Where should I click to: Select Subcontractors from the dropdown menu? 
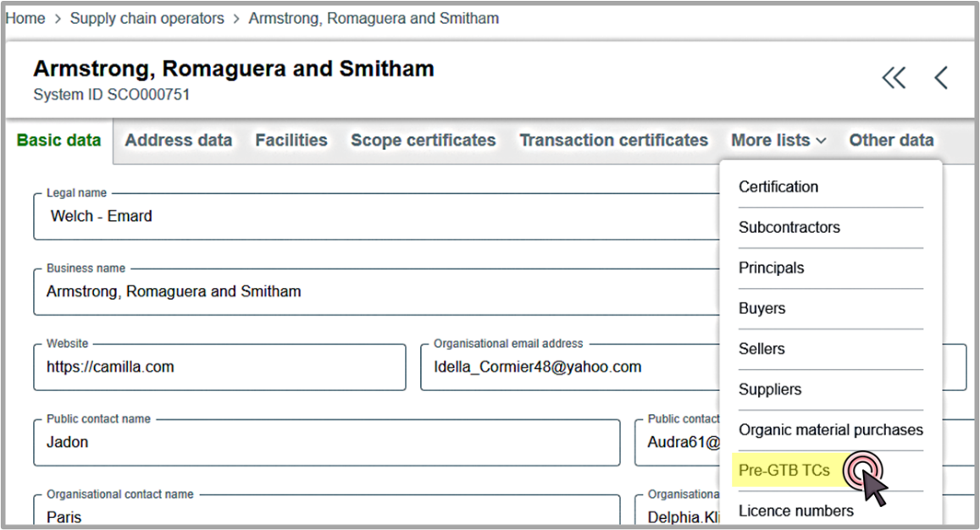(x=789, y=227)
